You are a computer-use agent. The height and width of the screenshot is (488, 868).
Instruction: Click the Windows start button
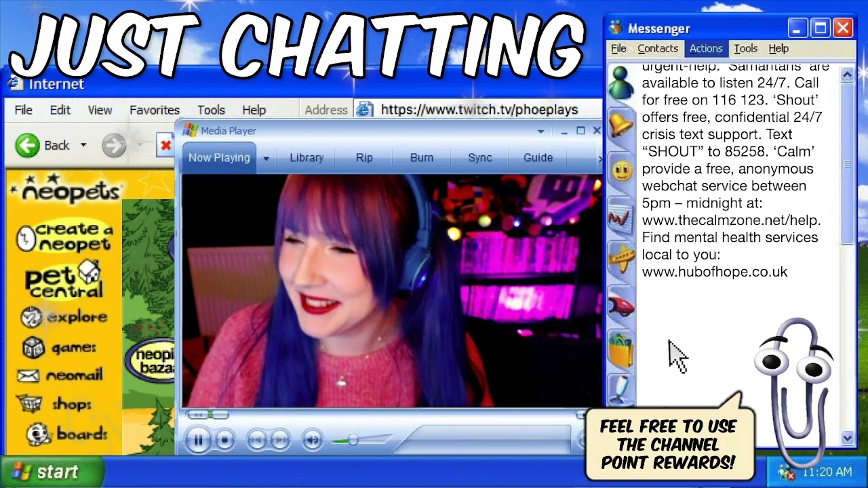[x=52, y=472]
